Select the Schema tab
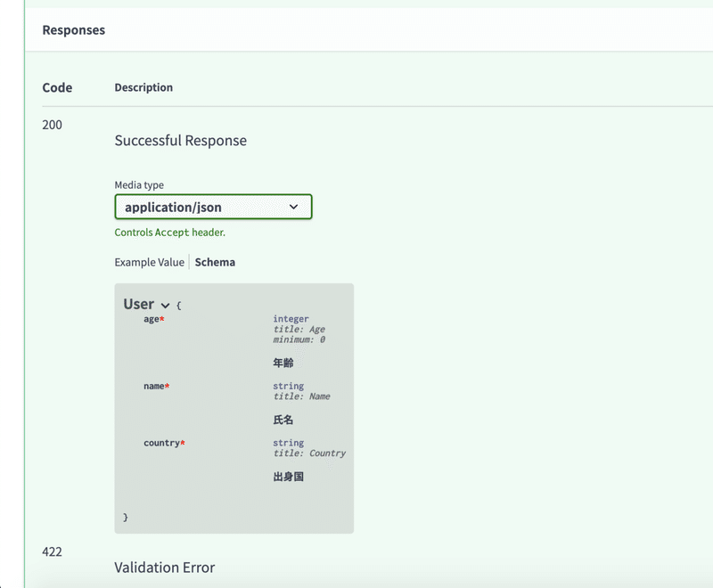The image size is (713, 588). tap(215, 262)
